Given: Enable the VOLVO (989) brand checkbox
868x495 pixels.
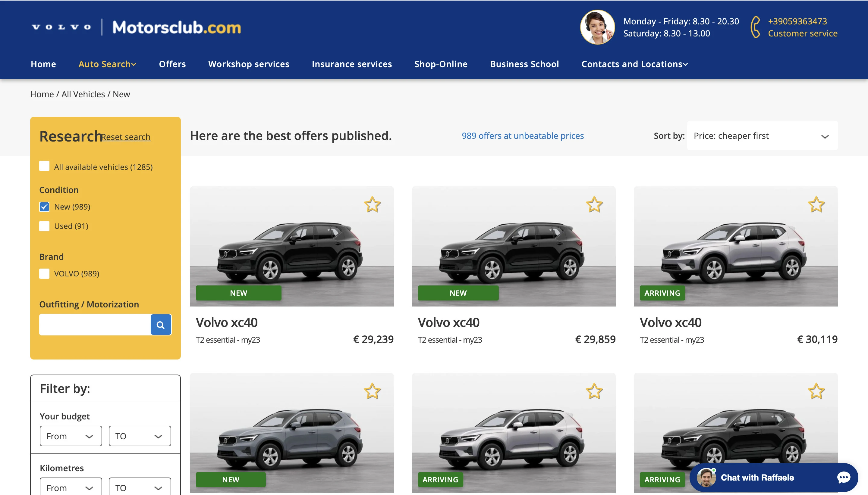Looking at the screenshot, I should click(x=44, y=274).
